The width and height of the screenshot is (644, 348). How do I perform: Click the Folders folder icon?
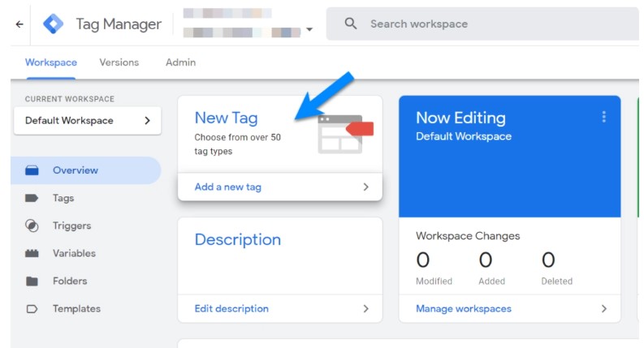point(32,281)
